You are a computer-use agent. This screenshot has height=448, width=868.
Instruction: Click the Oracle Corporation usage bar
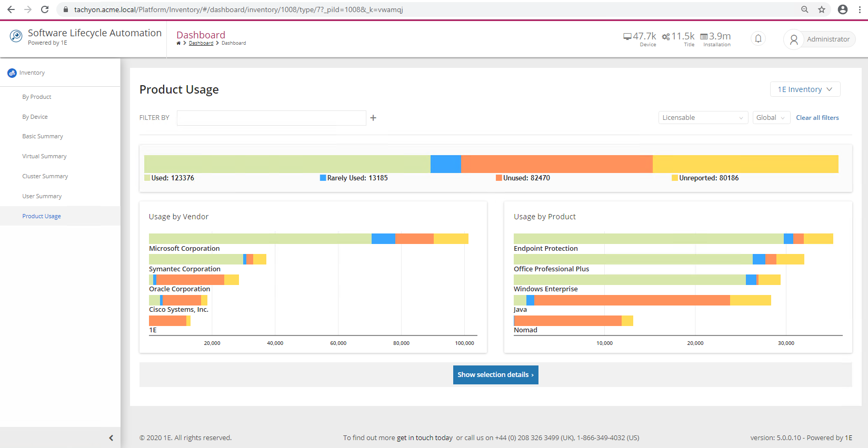(x=194, y=280)
